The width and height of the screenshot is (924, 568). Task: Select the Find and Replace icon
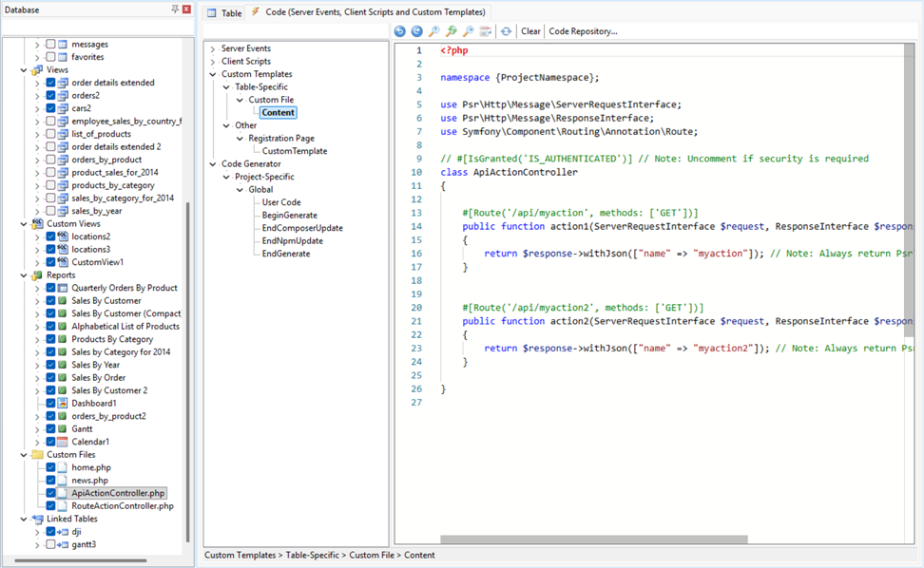452,31
